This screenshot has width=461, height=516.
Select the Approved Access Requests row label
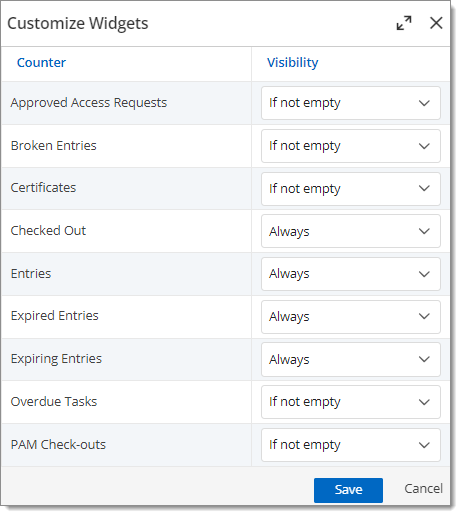pyautogui.click(x=89, y=103)
